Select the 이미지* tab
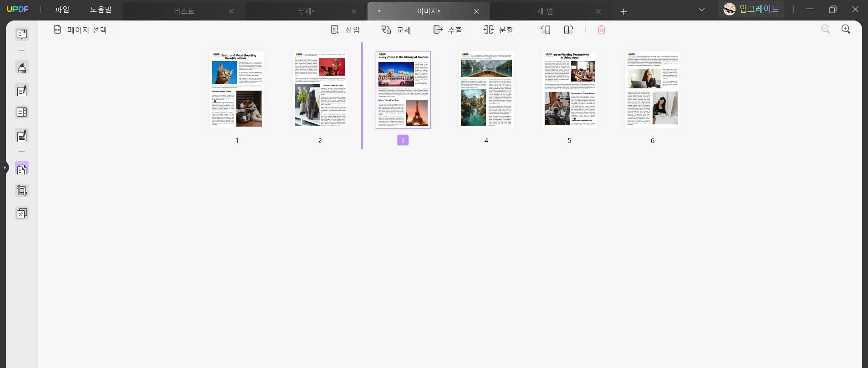Viewport: 868px width, 368px height. tap(429, 11)
